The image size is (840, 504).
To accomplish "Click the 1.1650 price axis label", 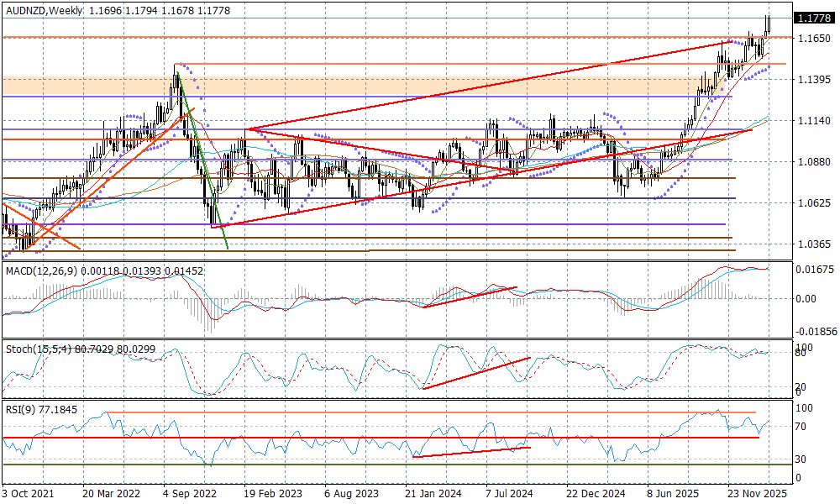I will [813, 39].
